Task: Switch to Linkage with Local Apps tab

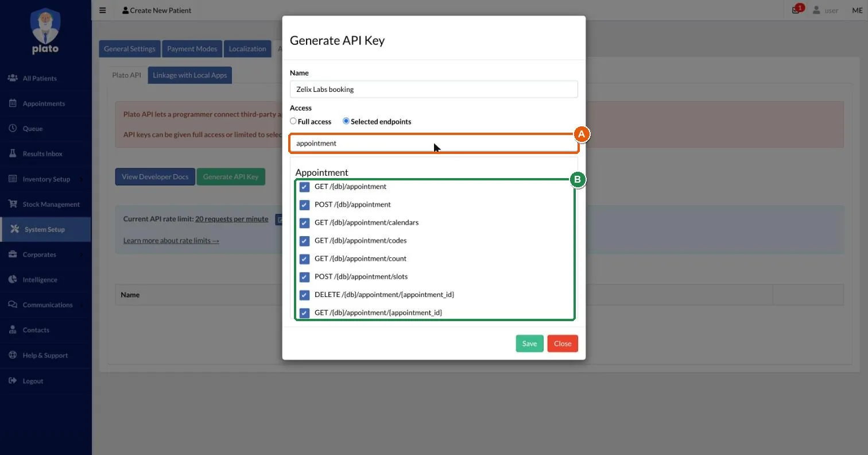Action: [190, 75]
